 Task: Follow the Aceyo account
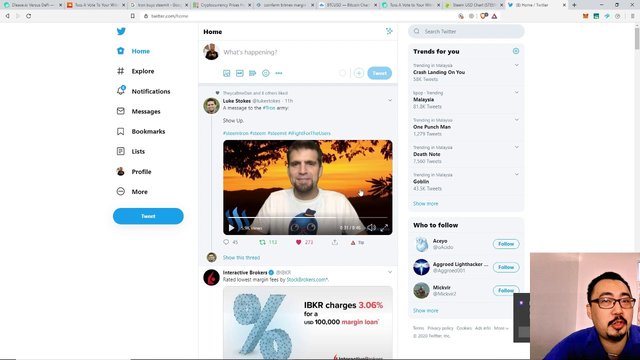click(x=506, y=244)
